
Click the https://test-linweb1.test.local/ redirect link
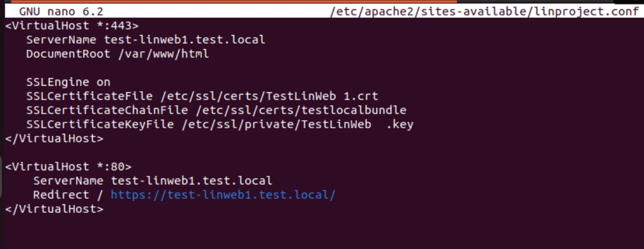pos(223,195)
